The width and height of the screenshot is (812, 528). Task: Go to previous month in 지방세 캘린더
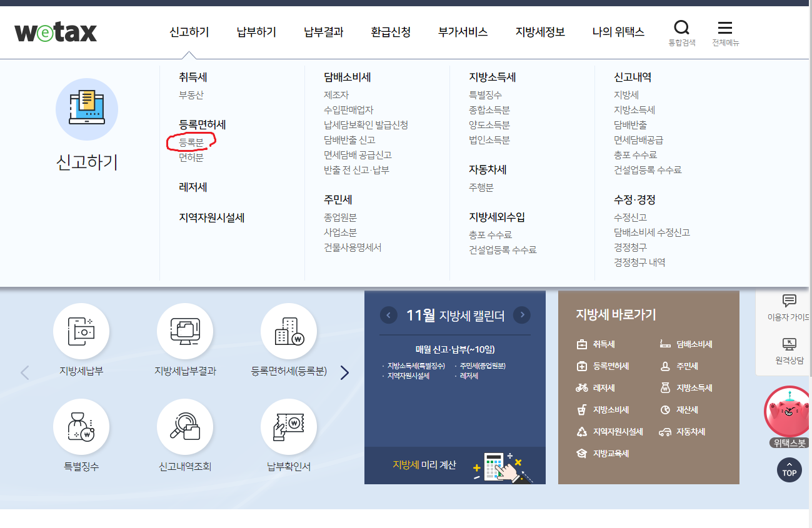389,315
